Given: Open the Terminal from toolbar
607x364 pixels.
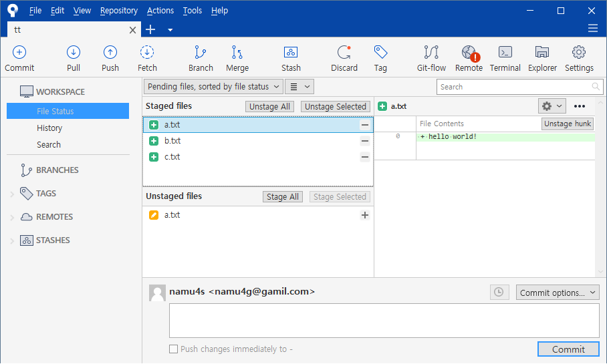Looking at the screenshot, I should [505, 53].
